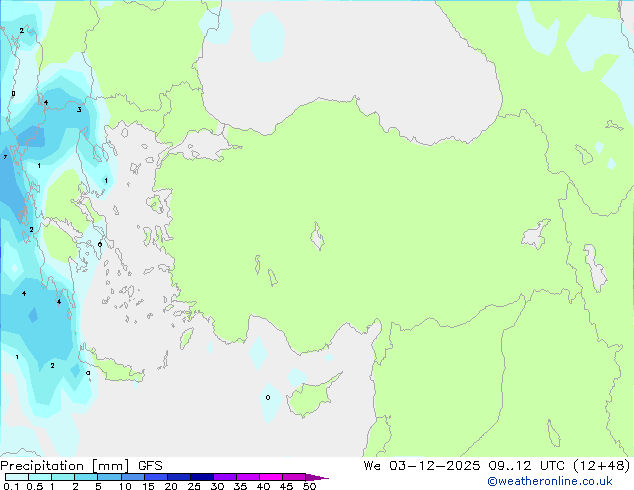Screen dimensions: 634x490
Task: Click the 0.5–1 mm legend color swatch
Action: point(40,477)
